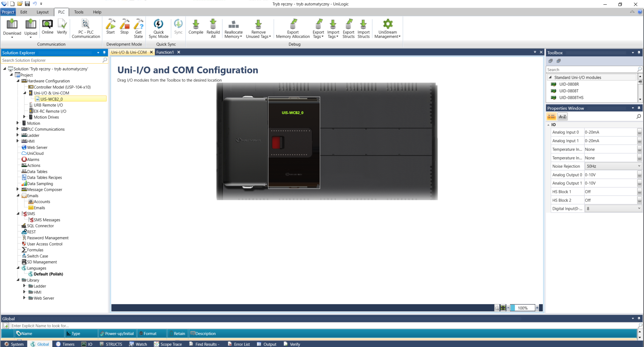644x347 pixels.
Task: Enable Quick Sync Mode
Action: (x=158, y=28)
